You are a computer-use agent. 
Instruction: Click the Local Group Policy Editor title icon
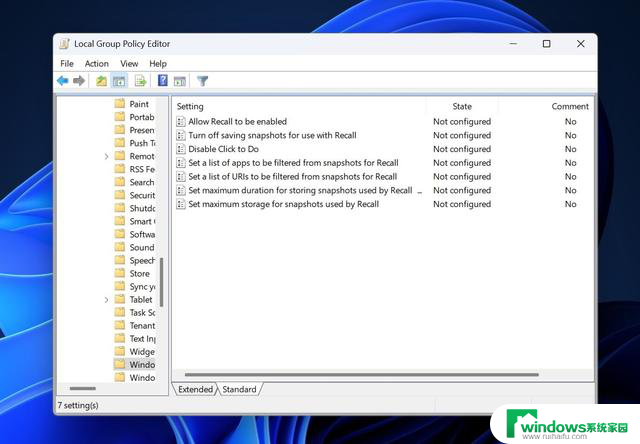[64, 44]
